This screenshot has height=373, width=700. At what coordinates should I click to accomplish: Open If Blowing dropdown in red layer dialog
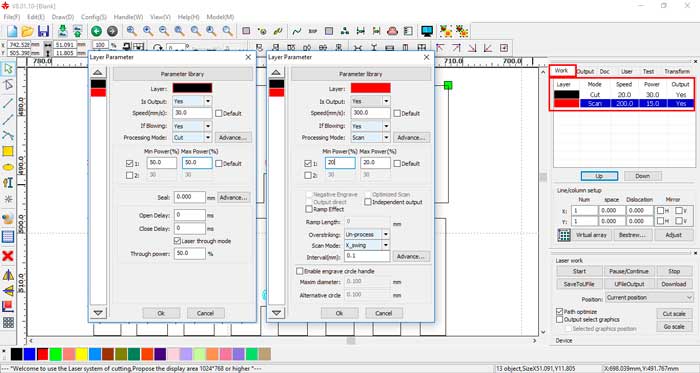coord(386,126)
